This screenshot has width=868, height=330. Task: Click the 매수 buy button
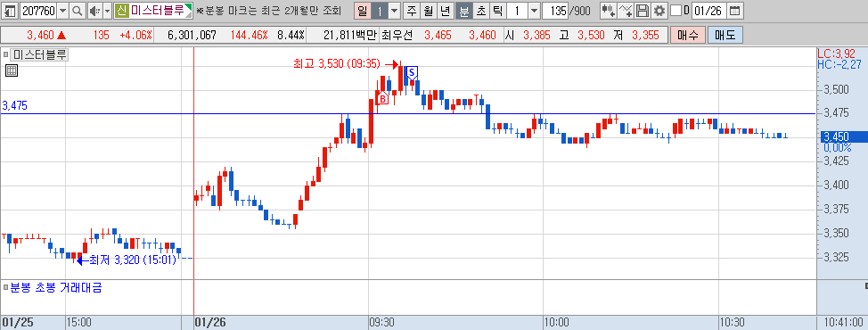pyautogui.click(x=687, y=36)
